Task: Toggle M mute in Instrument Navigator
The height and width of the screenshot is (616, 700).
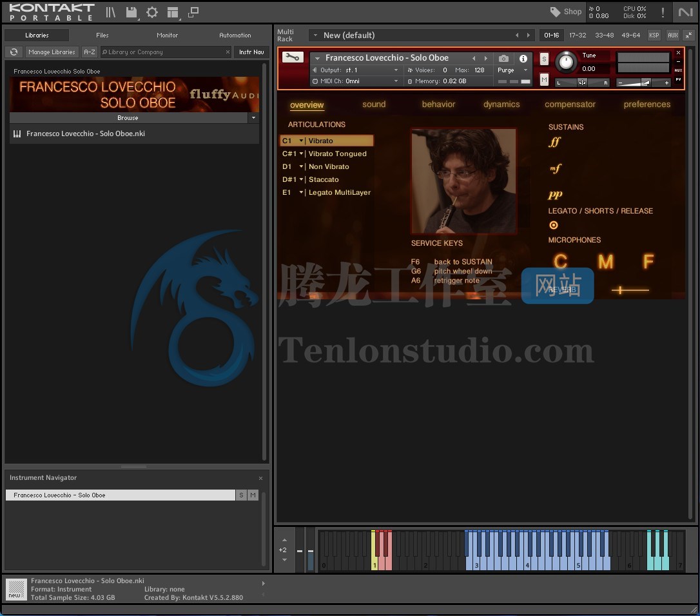Action: point(253,495)
